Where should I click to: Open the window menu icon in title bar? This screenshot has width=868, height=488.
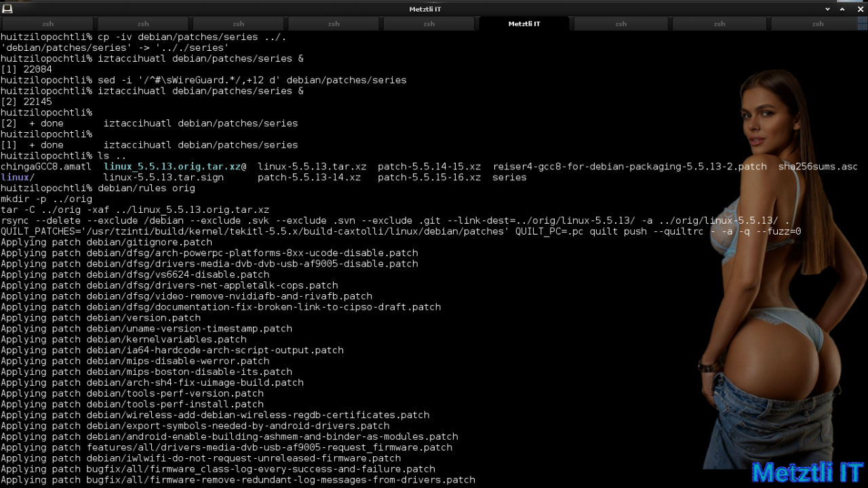tap(7, 9)
